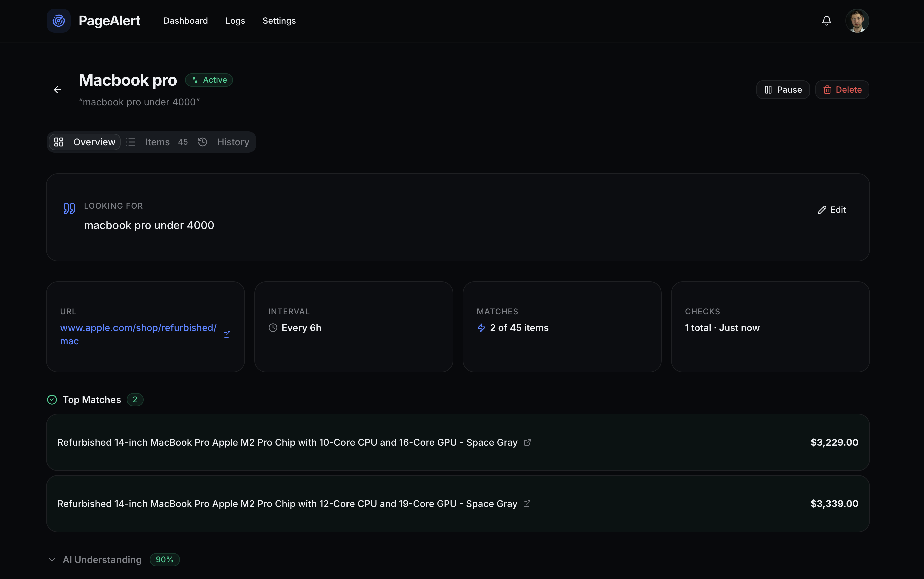Open the apple.com refurbished mac URL link
The width and height of the screenshot is (924, 579).
click(138, 328)
